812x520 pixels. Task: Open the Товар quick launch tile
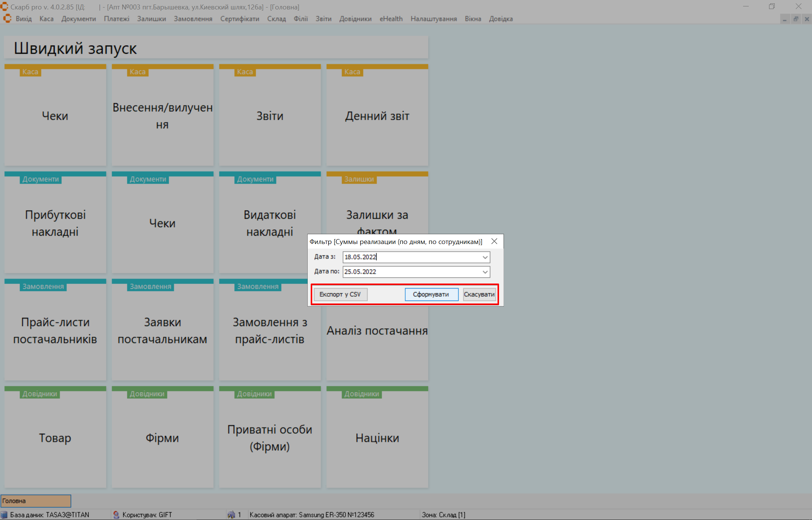pos(55,438)
